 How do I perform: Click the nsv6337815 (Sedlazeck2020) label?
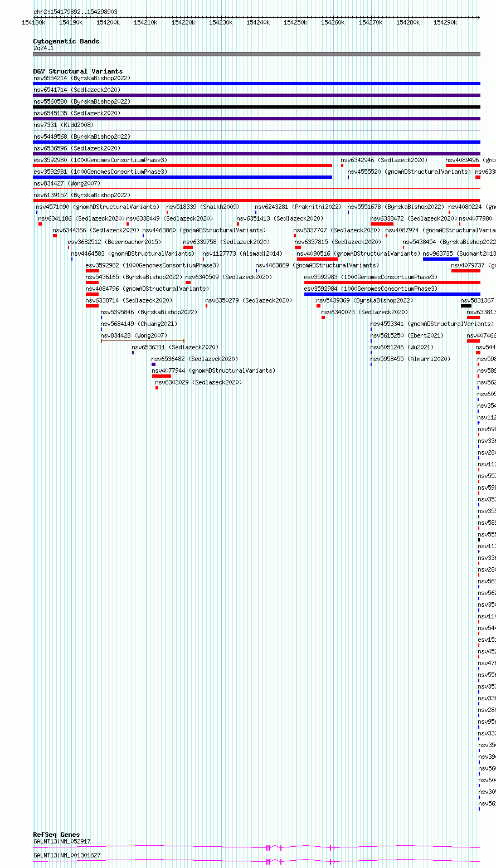click(x=338, y=242)
